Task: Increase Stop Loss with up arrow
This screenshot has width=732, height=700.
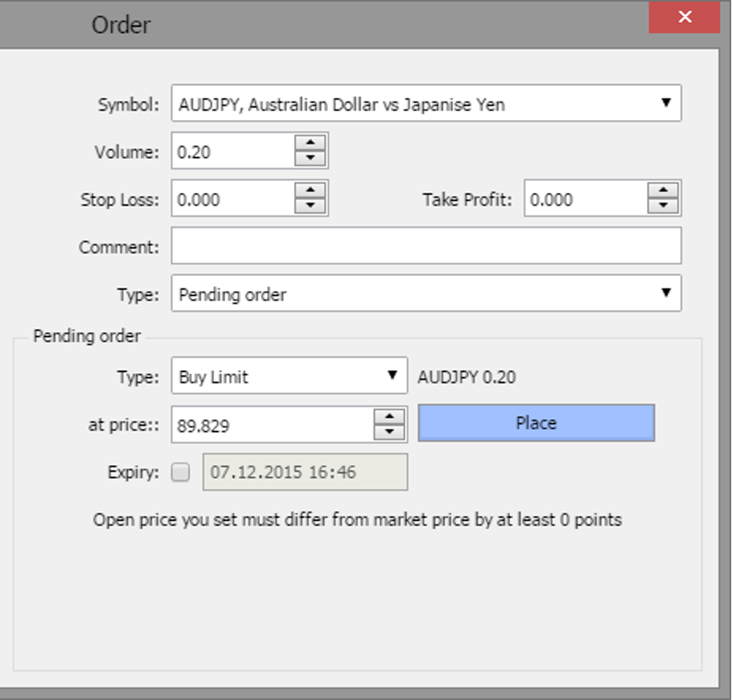Action: (310, 190)
